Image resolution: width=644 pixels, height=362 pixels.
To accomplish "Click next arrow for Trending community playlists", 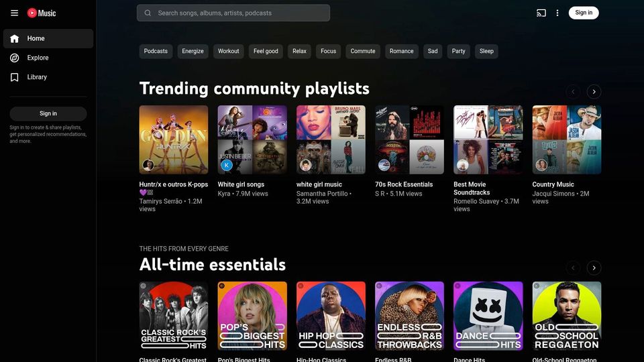I will pyautogui.click(x=594, y=92).
